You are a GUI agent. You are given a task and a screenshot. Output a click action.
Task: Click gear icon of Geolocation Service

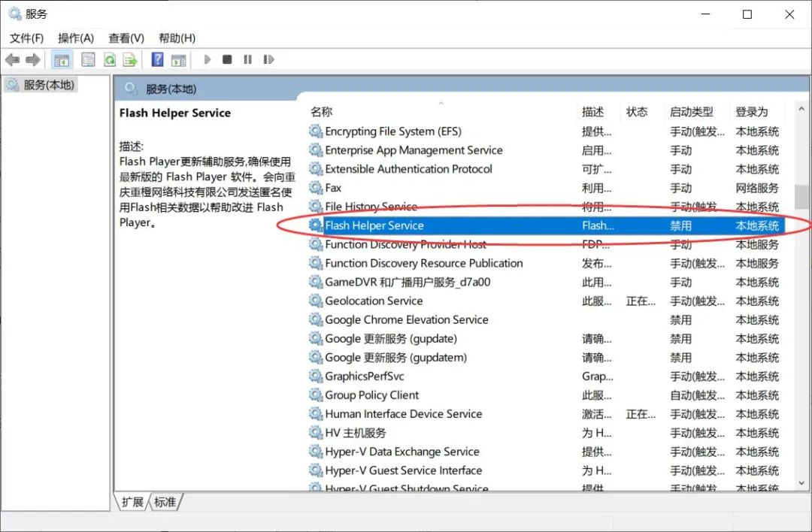tap(316, 301)
